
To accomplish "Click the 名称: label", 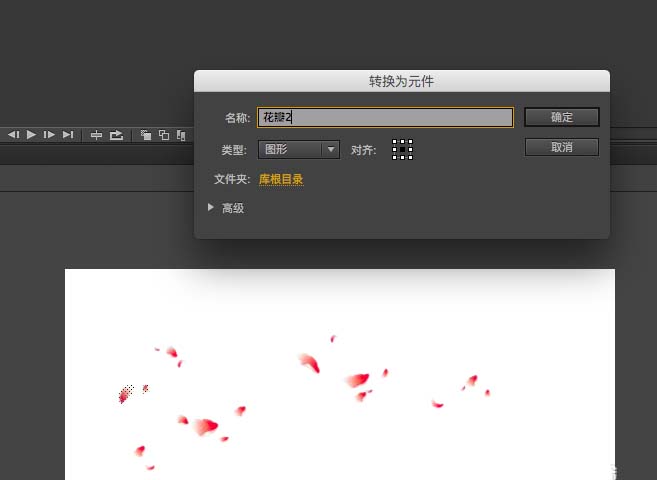I will (x=238, y=118).
